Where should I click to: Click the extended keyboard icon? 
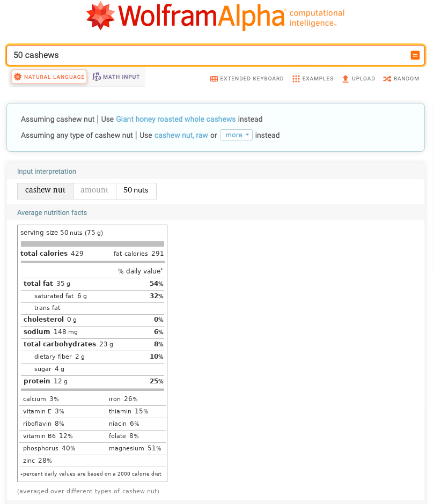[x=214, y=79]
